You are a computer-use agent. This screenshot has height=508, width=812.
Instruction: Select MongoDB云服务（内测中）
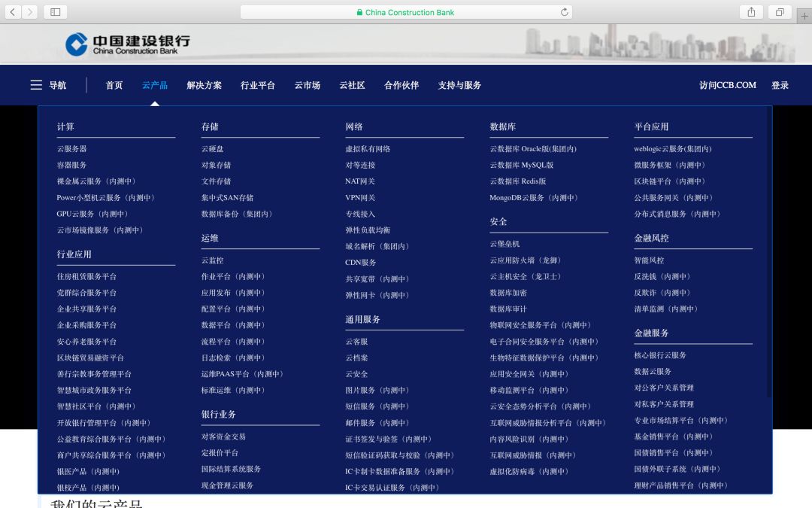(x=533, y=197)
